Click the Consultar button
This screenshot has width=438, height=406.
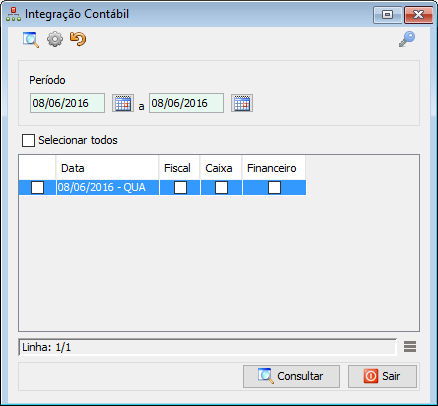pos(291,376)
